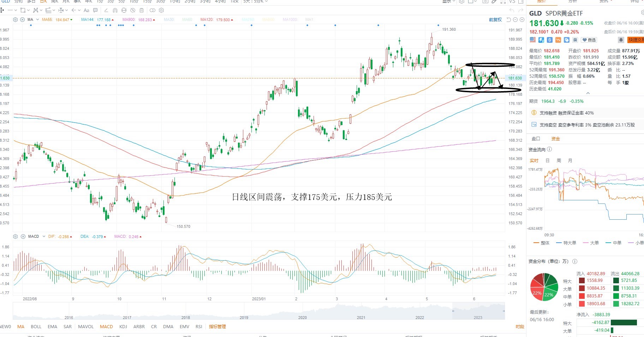Switch to the 资金 tab
644x337 pixels.
(x=556, y=139)
